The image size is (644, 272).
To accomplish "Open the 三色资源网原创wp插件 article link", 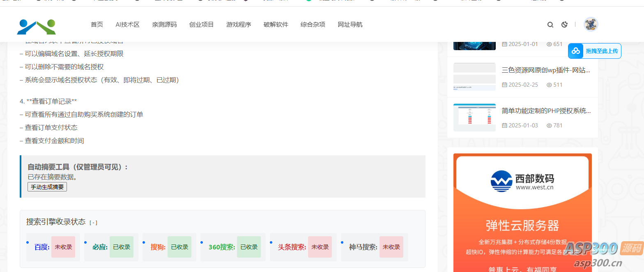I will [x=546, y=70].
